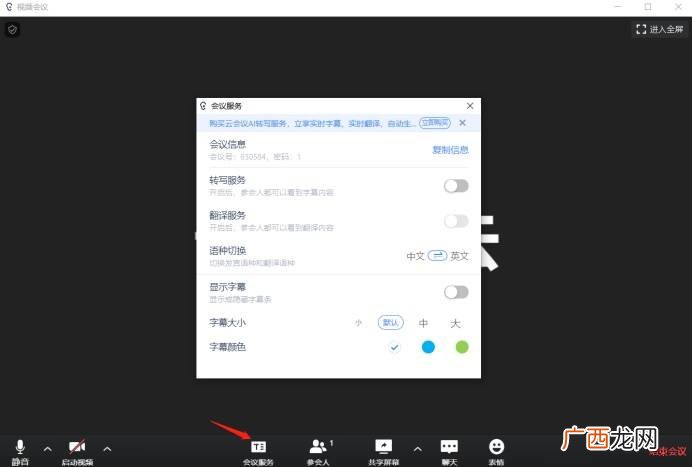Toggle the 显示字幕 switch

[x=456, y=292]
